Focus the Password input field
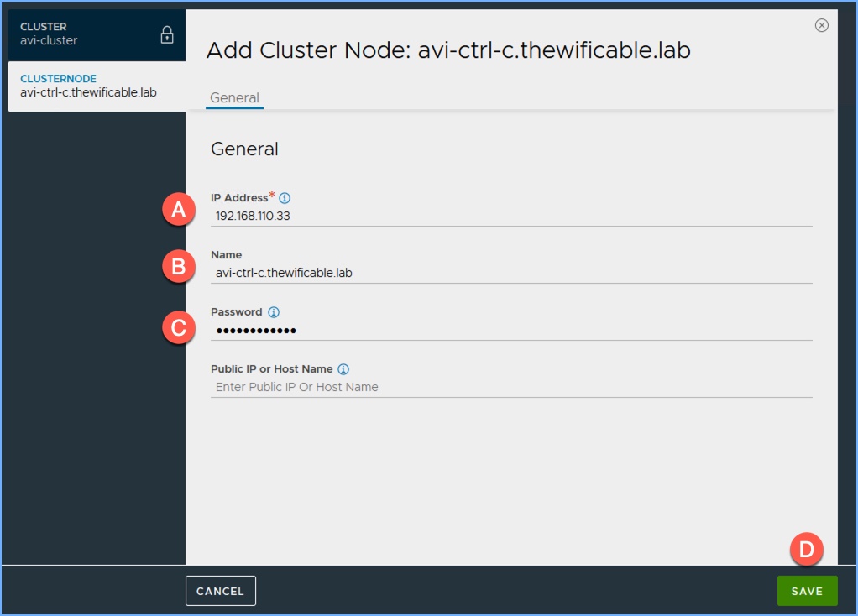The height and width of the screenshot is (616, 858). coord(510,330)
